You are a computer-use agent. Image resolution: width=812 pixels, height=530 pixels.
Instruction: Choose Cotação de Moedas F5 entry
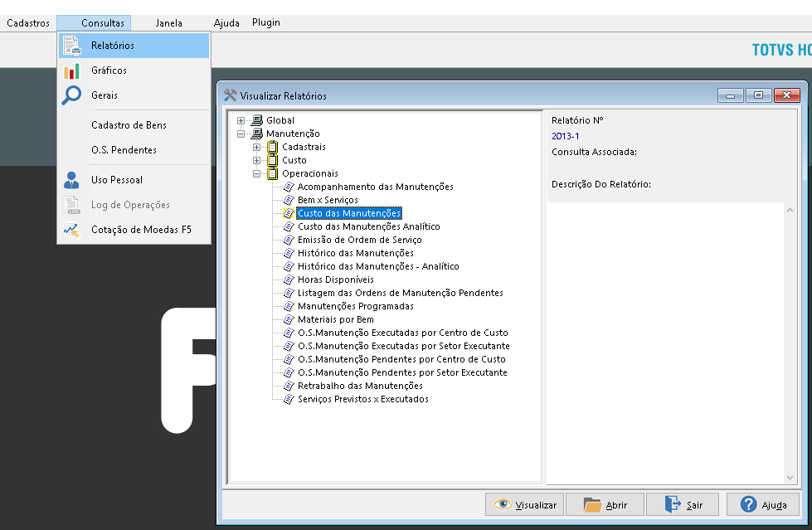tap(134, 230)
